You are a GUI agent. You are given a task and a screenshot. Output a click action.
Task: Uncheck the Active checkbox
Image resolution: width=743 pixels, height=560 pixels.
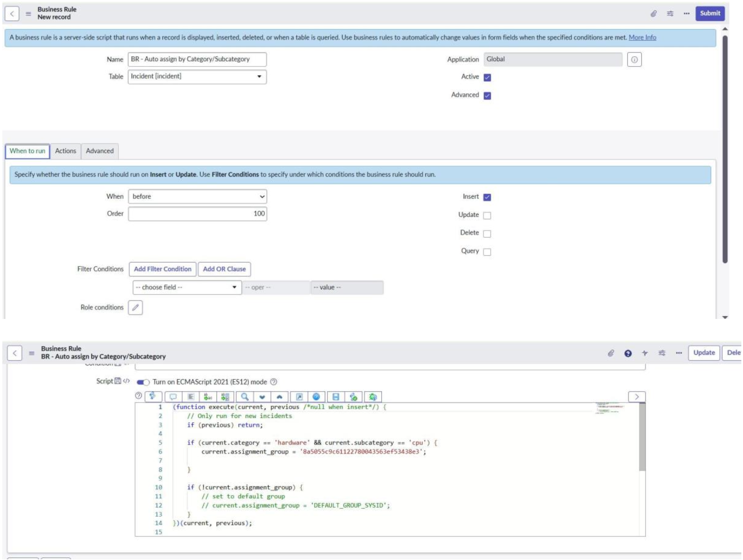click(487, 78)
